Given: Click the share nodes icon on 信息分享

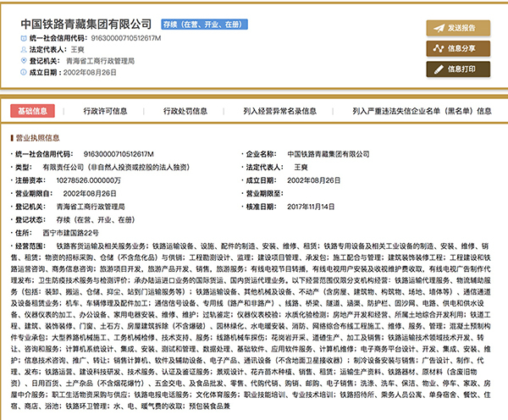Looking at the screenshot, I should [439, 48].
